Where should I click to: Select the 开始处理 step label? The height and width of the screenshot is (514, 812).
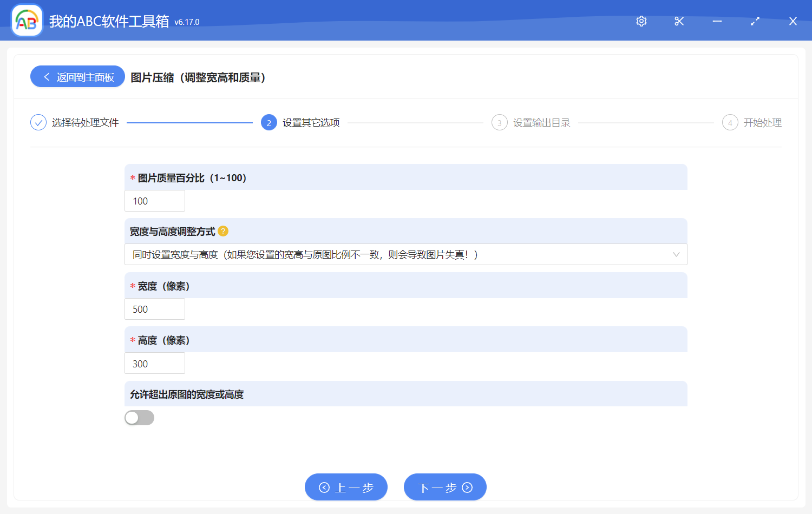point(763,122)
